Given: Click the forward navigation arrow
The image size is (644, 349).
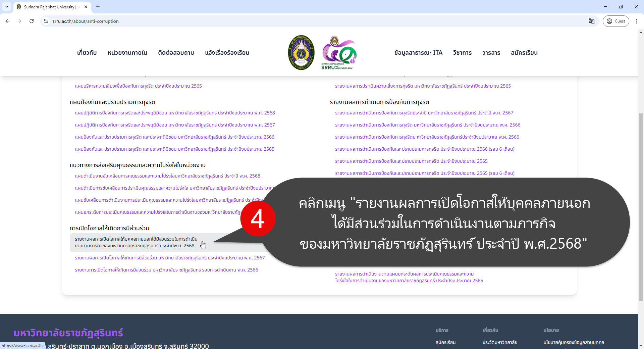Looking at the screenshot, I should 19,21.
